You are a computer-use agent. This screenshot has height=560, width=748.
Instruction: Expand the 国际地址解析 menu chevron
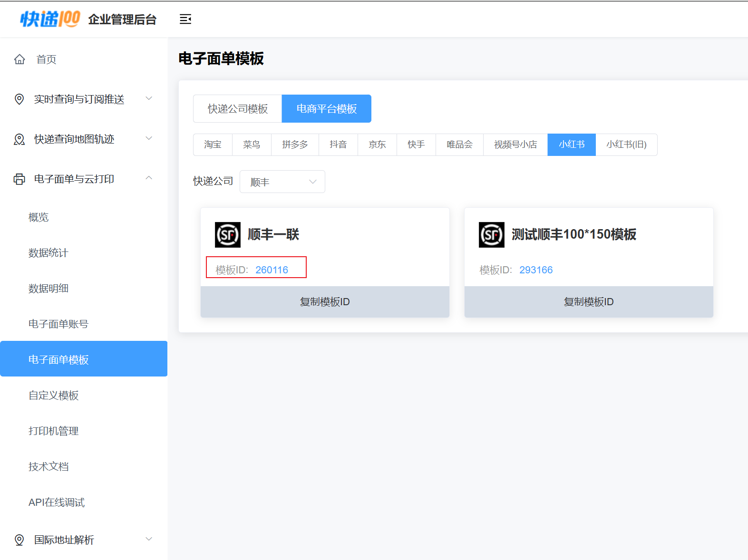pyautogui.click(x=149, y=539)
